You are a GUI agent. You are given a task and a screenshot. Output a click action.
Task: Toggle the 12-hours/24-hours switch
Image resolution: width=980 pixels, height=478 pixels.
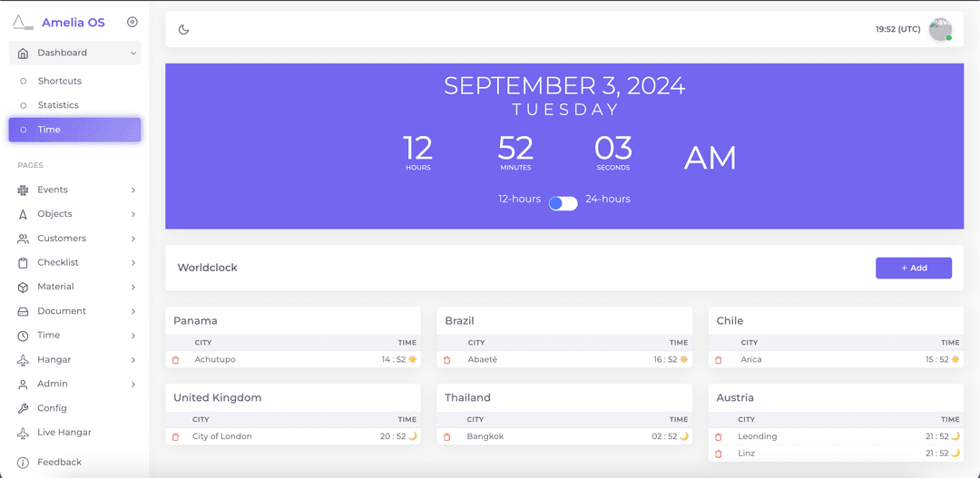click(x=563, y=204)
